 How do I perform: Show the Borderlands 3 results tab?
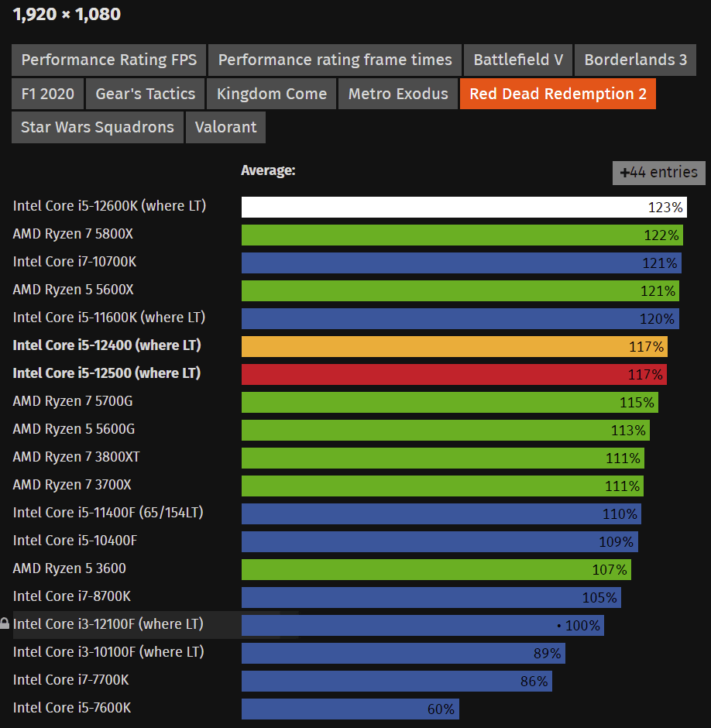(635, 60)
